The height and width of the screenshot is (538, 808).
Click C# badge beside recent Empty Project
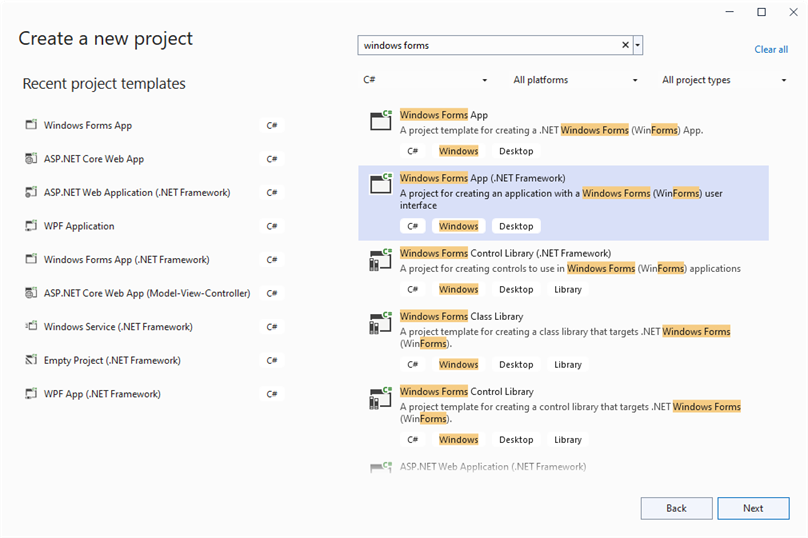coord(272,360)
